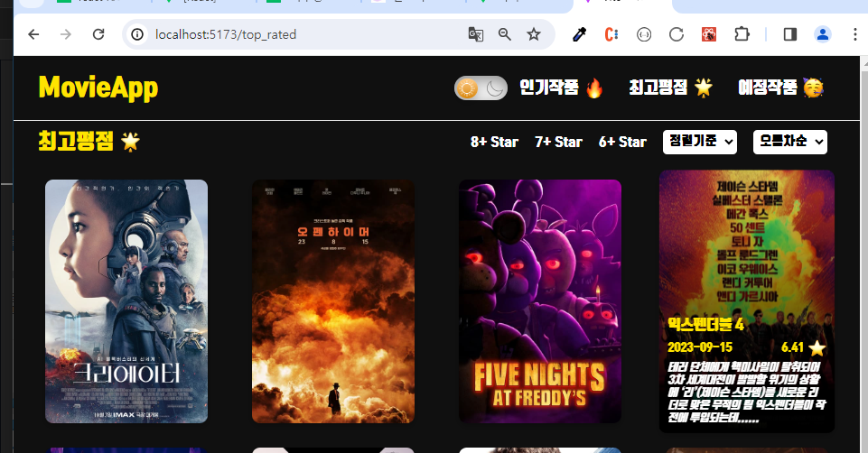The width and height of the screenshot is (868, 453).
Task: Filter movies by 7+ Star
Action: [558, 143]
